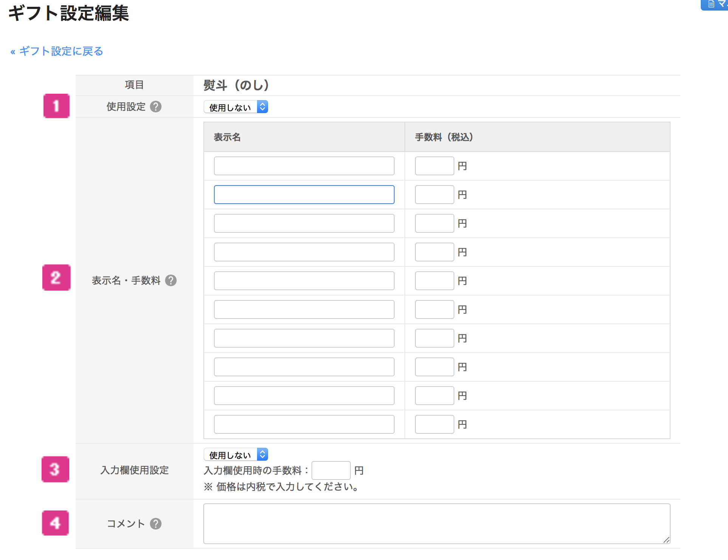728x560 pixels.
Task: Click the seventh row 手数料 yen field
Action: click(x=435, y=338)
